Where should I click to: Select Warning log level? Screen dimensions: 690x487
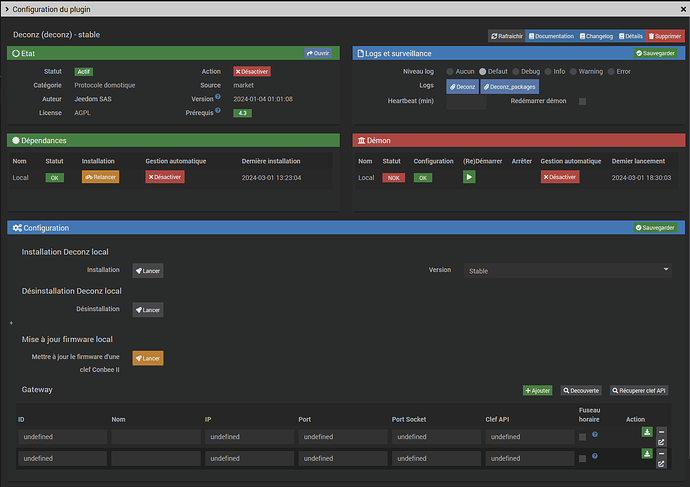(573, 71)
